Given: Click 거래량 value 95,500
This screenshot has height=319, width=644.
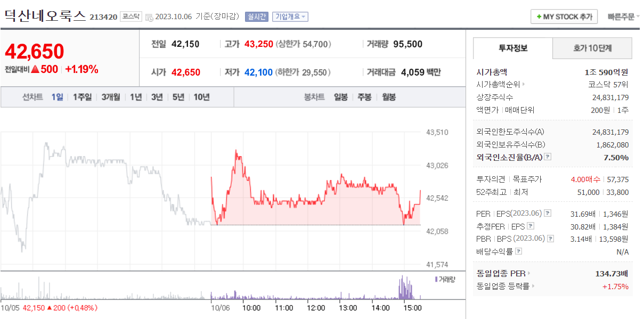Looking at the screenshot, I should coord(407,44).
